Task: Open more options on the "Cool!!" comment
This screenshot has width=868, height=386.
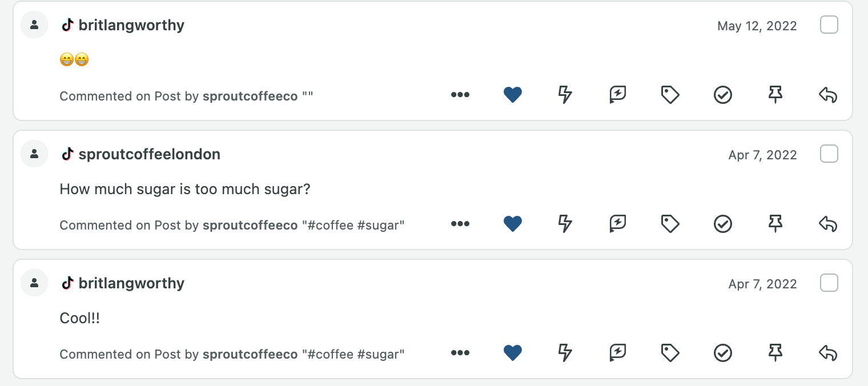Action: coord(460,353)
